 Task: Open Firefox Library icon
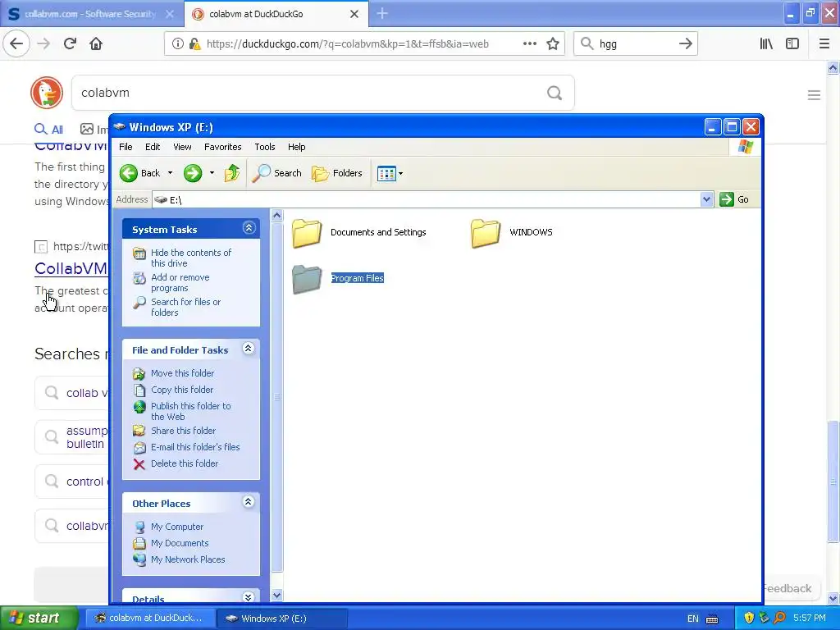point(766,43)
